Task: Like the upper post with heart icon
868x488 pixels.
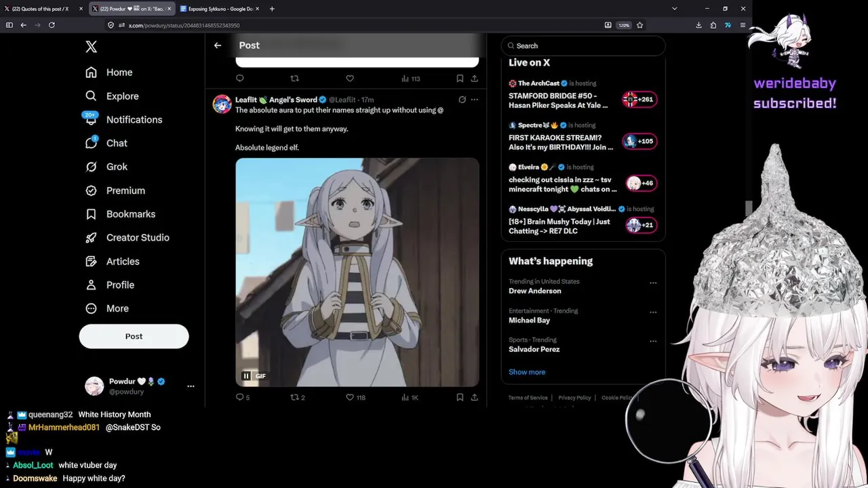Action: (x=350, y=79)
